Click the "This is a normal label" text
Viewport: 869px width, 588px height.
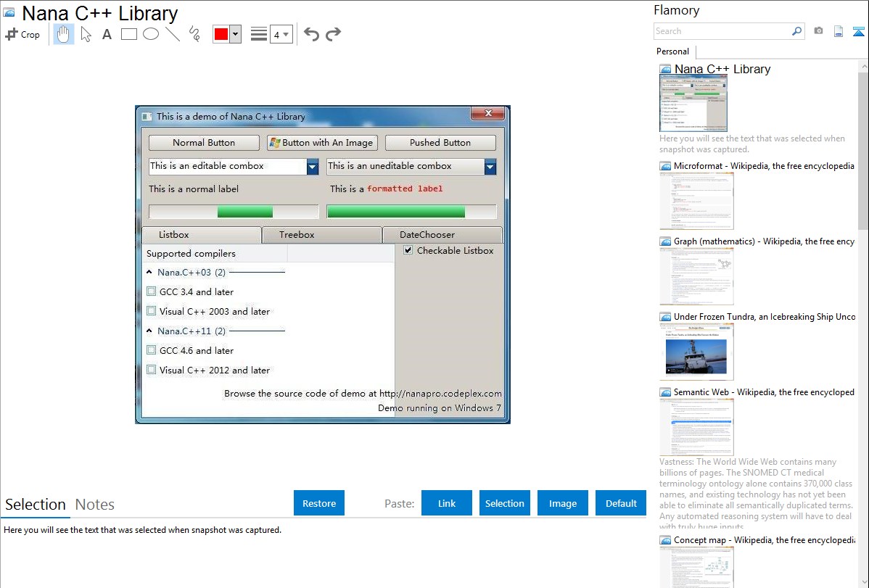coord(194,189)
